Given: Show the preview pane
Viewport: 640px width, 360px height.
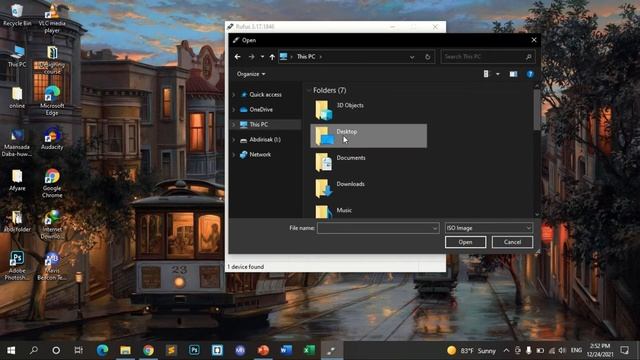Looking at the screenshot, I should (513, 74).
